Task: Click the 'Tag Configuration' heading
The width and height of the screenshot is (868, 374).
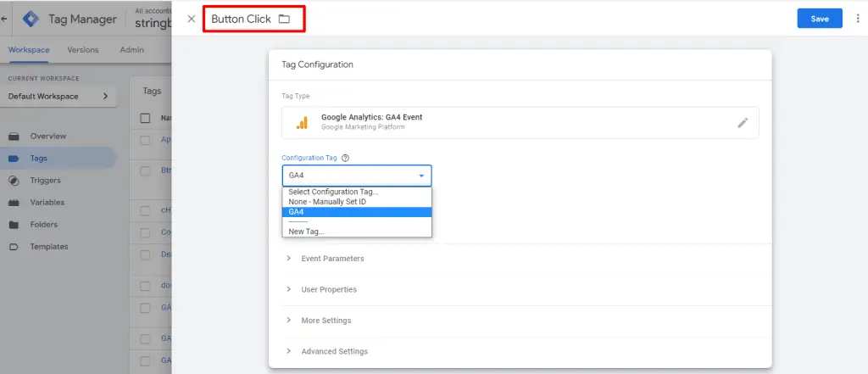Action: (x=317, y=64)
